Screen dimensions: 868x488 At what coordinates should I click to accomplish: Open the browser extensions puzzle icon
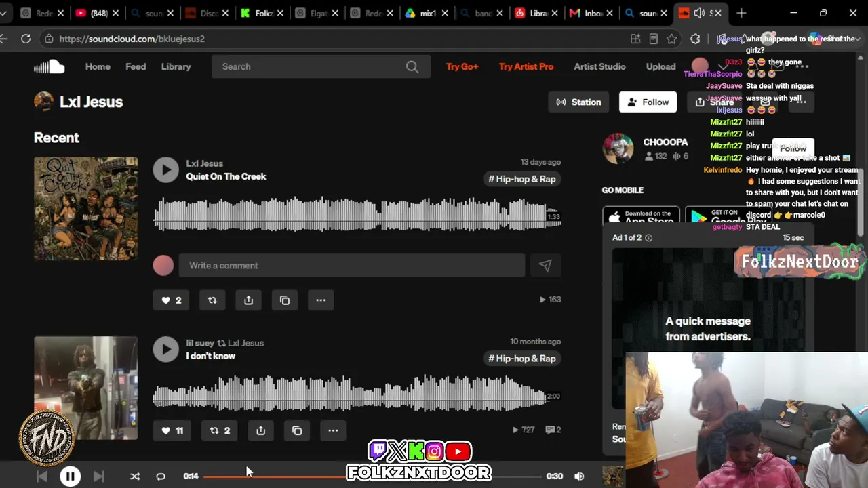coord(695,39)
